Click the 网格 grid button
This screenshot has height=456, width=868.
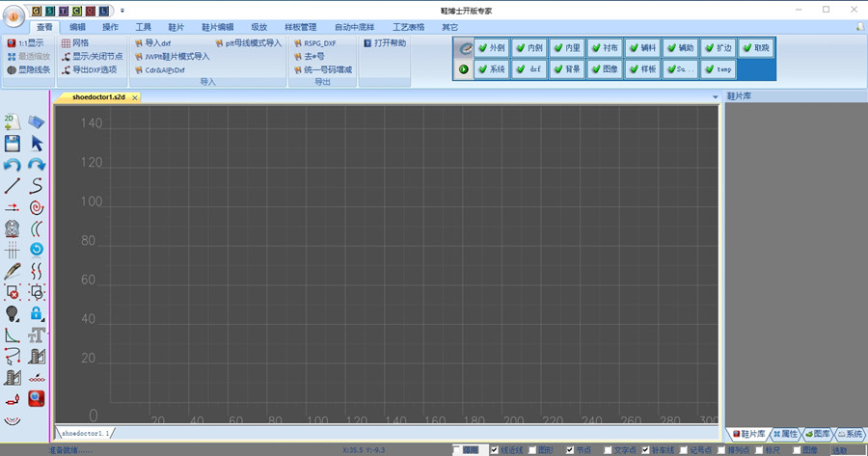point(75,42)
